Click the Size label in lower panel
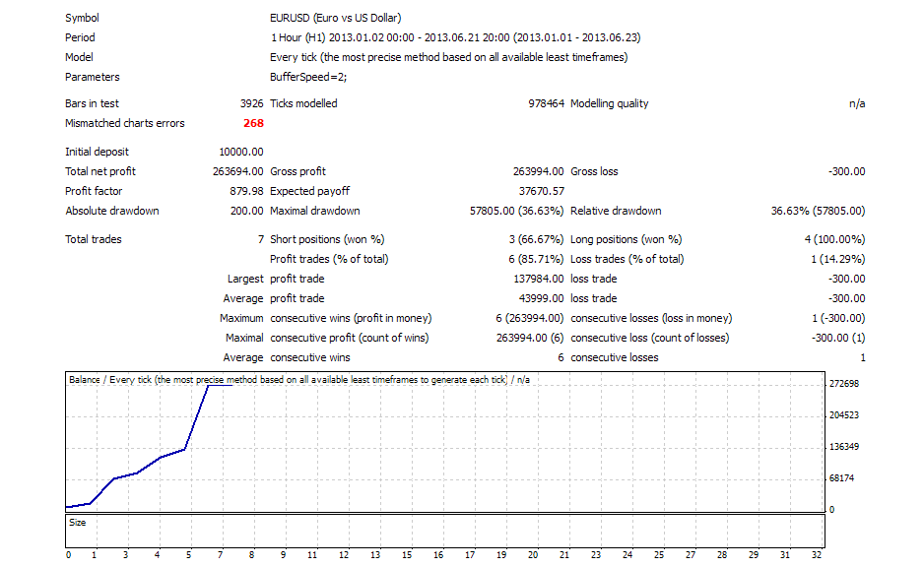 pyautogui.click(x=78, y=523)
